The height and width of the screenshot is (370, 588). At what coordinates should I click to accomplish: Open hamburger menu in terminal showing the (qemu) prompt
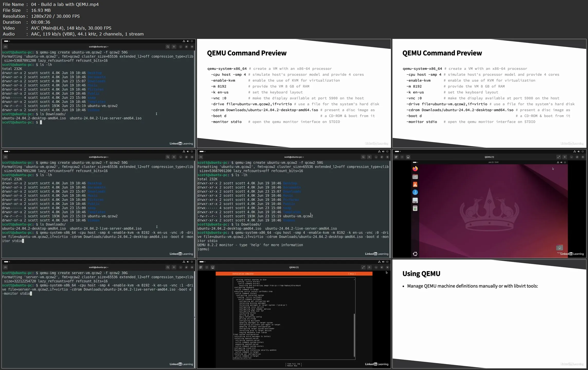point(369,157)
